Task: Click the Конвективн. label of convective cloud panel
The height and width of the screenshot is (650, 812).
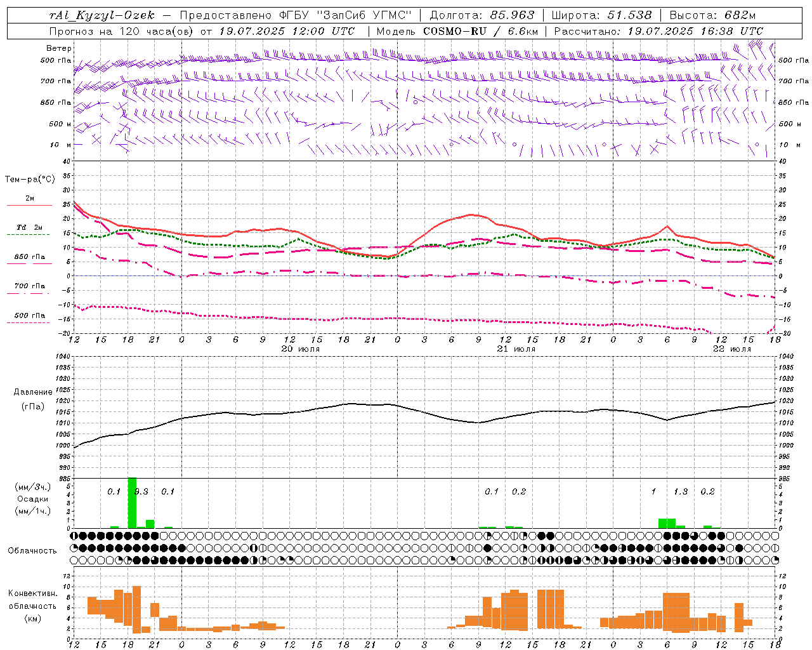Action: coord(32,594)
